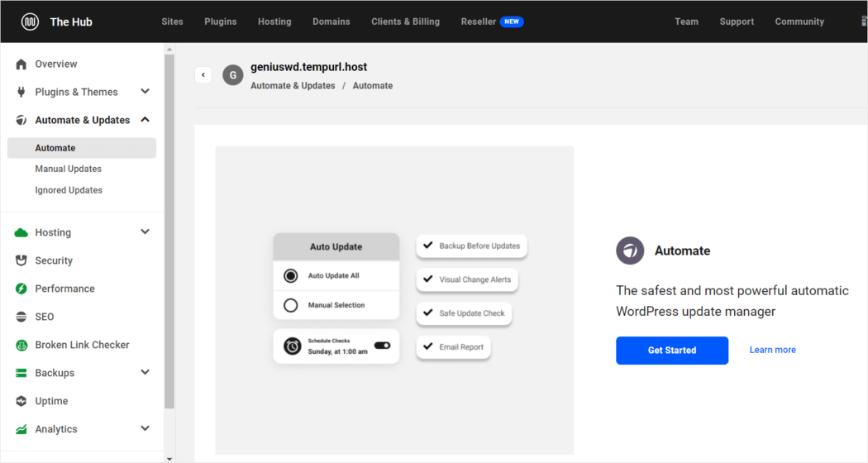Click the sidebar scroll up arrow
The height and width of the screenshot is (463, 868).
click(x=169, y=50)
